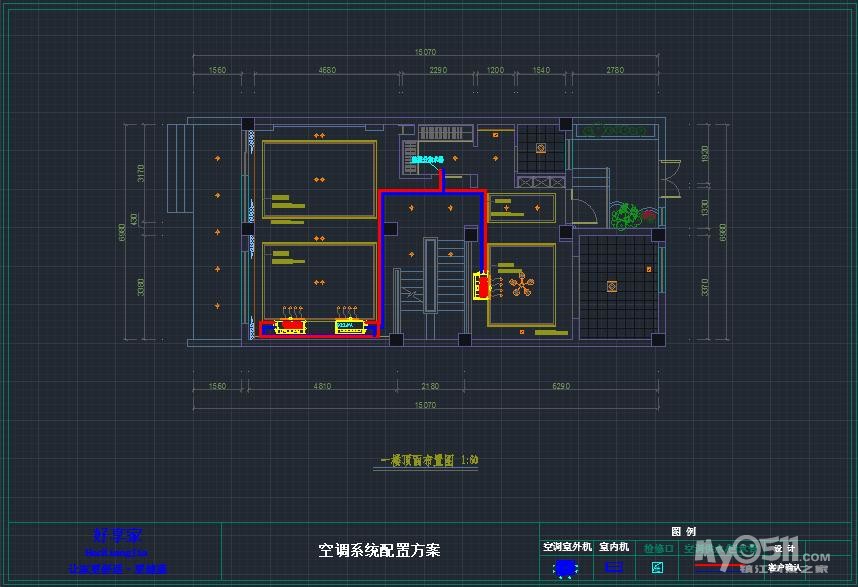The width and height of the screenshot is (858, 587).
Task: Select the square fixture in small tiled room
Action: [541, 148]
